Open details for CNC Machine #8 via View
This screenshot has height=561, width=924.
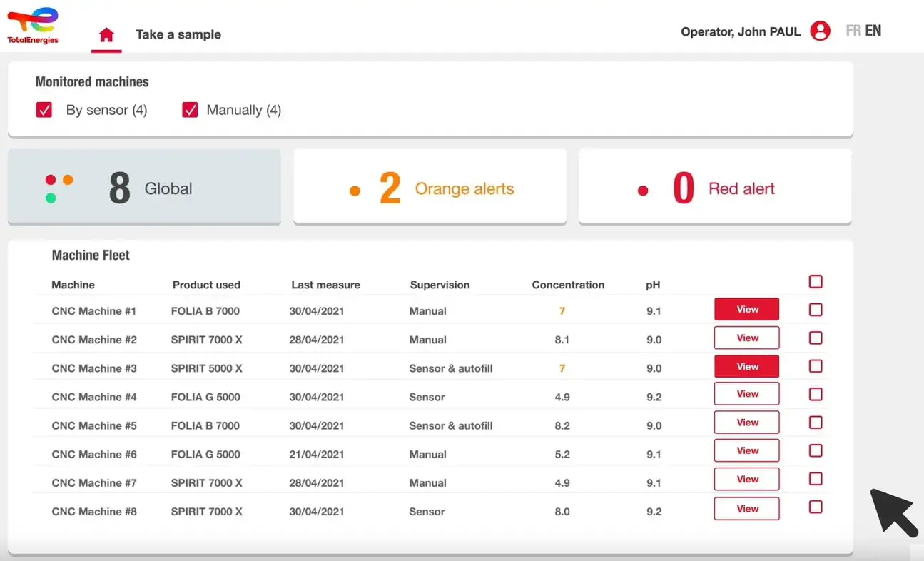pos(746,508)
